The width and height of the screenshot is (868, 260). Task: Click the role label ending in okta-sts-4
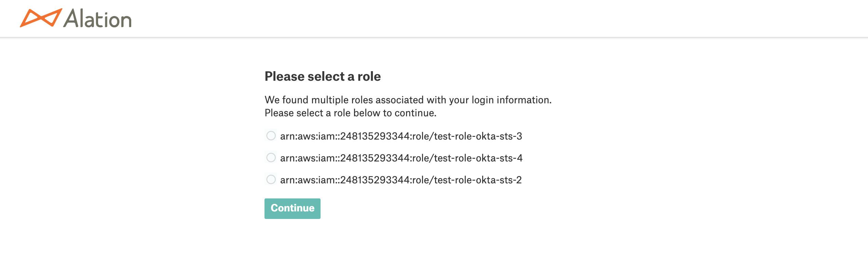[x=401, y=158]
